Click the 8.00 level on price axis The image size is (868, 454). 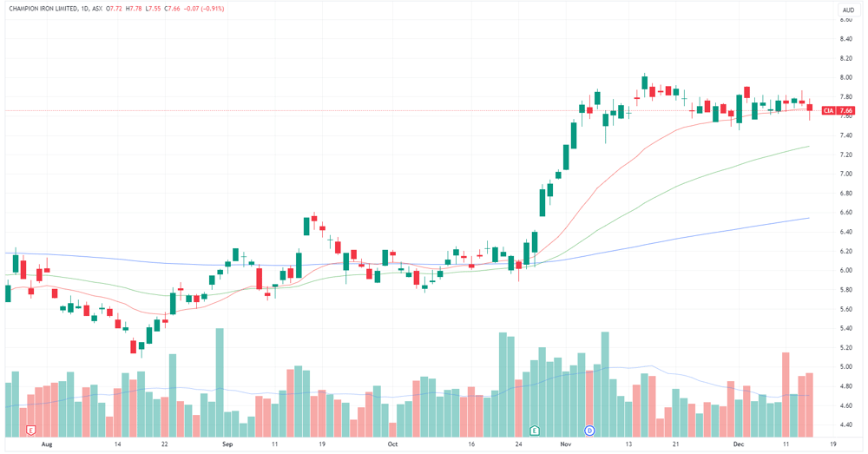(845, 77)
